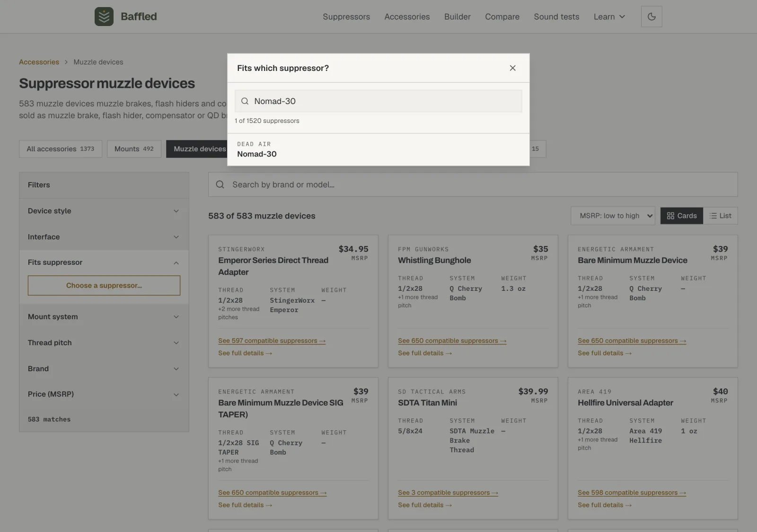Click the Hellfire Universal Adapter card title
This screenshot has height=532, width=757.
(625, 403)
